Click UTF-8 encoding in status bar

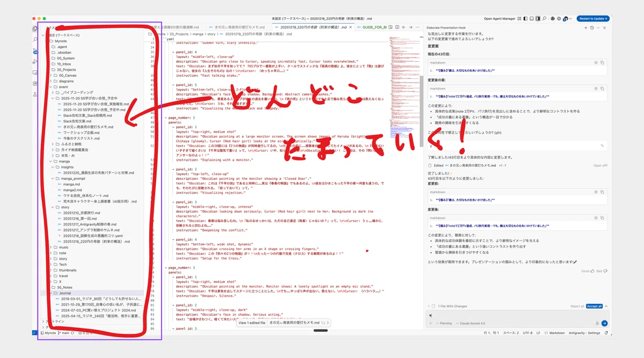coord(528,333)
